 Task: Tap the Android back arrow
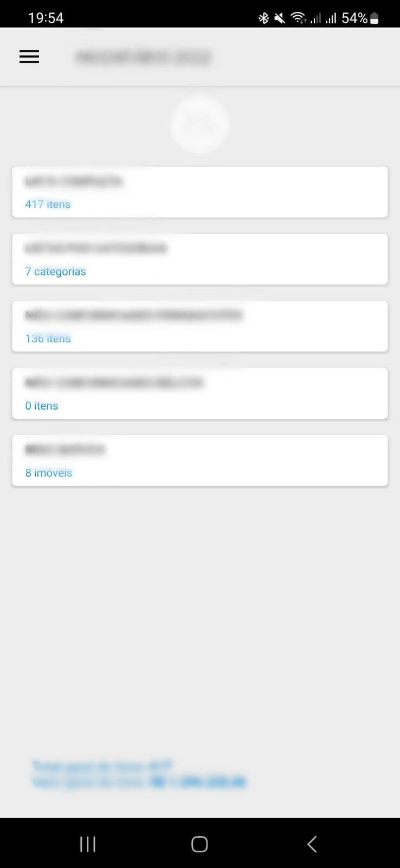coord(312,844)
